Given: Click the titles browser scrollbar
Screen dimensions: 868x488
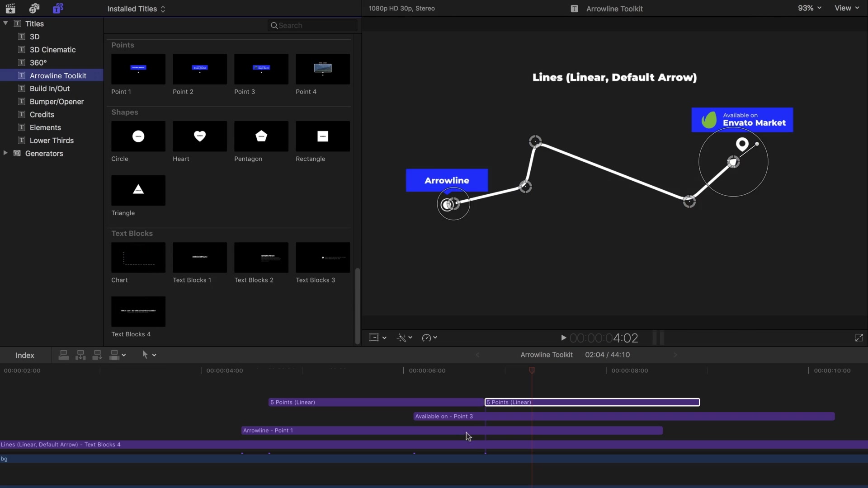Looking at the screenshot, I should point(358,306).
